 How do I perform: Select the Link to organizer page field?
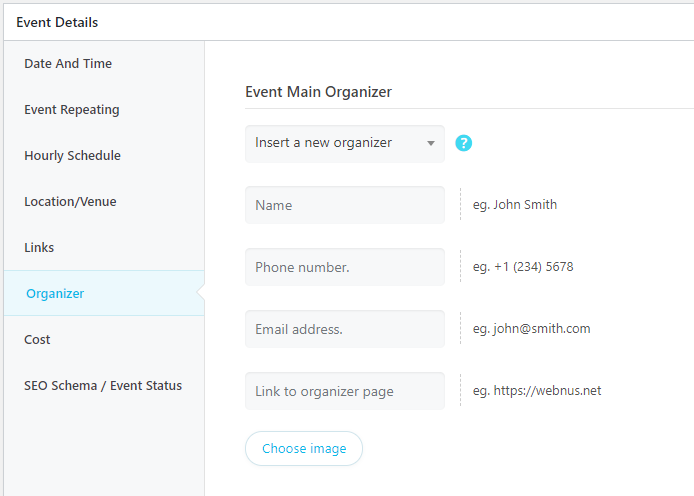(x=345, y=391)
